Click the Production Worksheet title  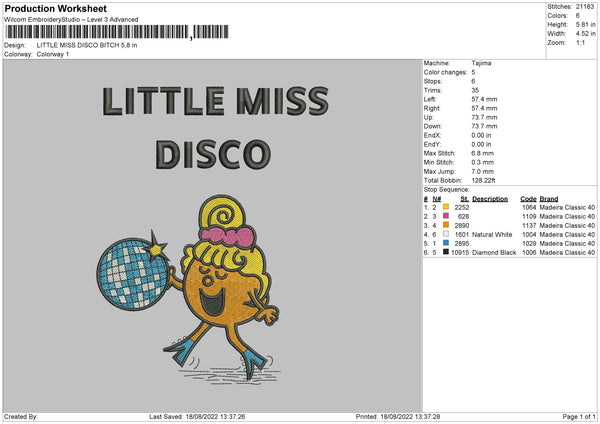pyautogui.click(x=56, y=8)
